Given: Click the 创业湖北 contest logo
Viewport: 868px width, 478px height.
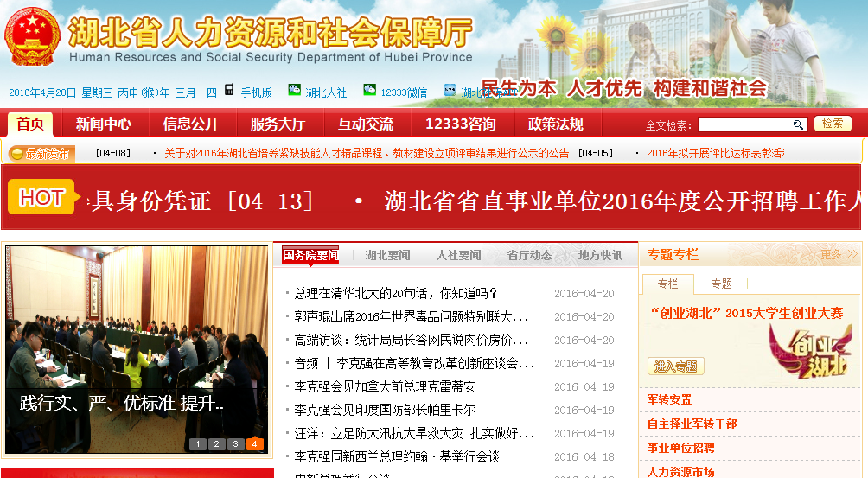Looking at the screenshot, I should tap(810, 351).
